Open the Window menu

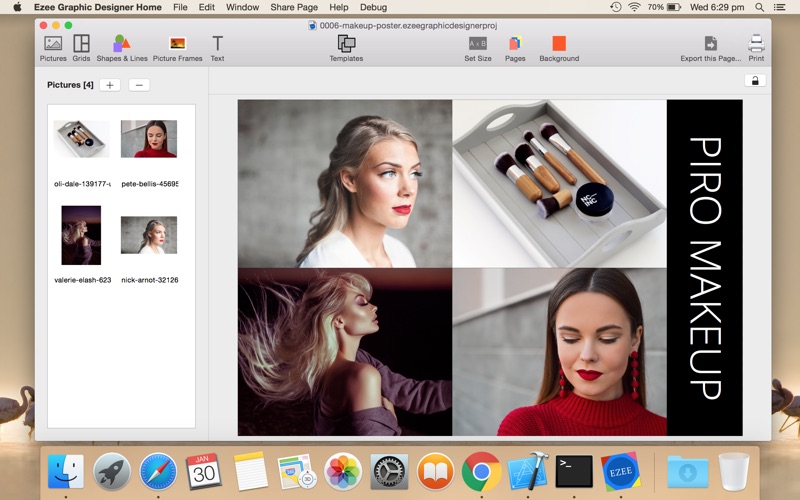click(x=242, y=7)
